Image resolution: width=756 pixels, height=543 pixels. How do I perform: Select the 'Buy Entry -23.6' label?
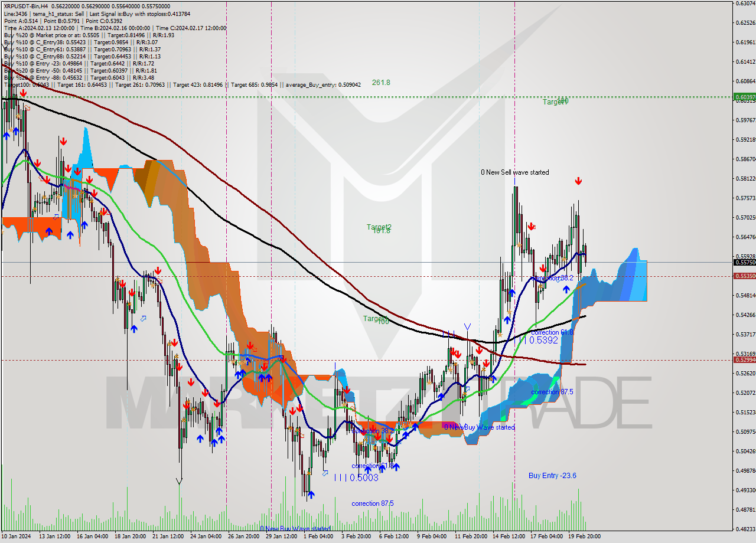552,475
